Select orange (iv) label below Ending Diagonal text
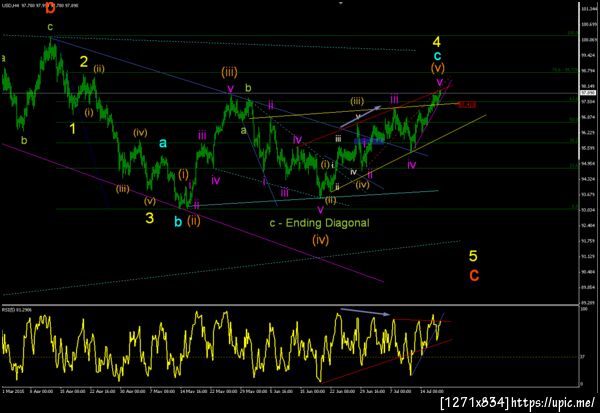 pyautogui.click(x=320, y=240)
